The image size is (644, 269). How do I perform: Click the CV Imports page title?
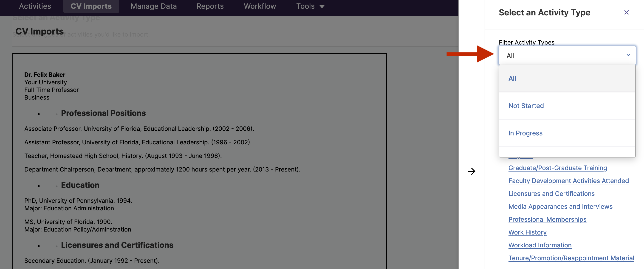tap(40, 31)
